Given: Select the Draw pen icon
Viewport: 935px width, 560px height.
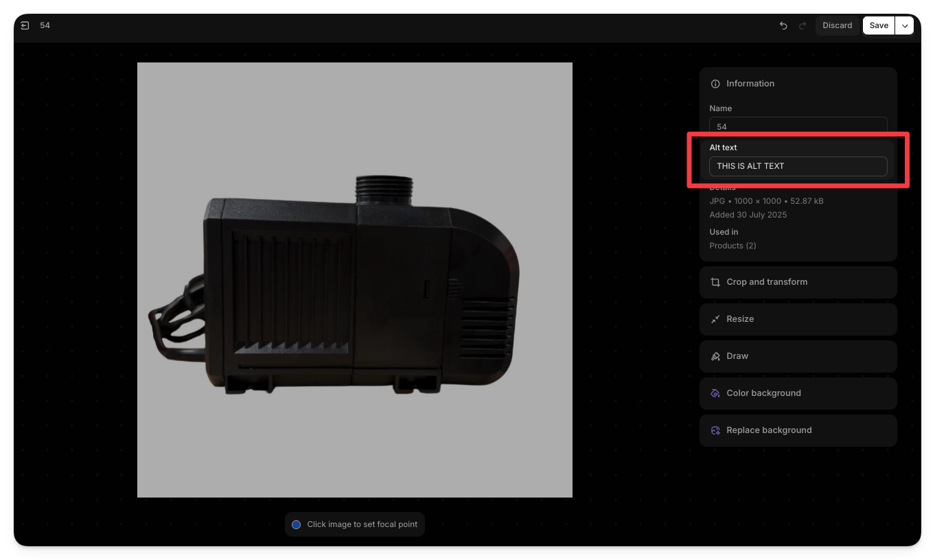Looking at the screenshot, I should coord(715,356).
